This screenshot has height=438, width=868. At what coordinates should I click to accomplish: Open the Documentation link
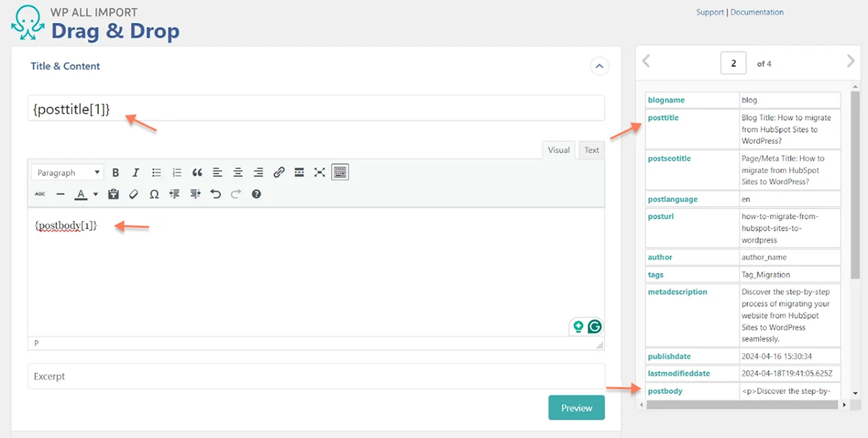[x=757, y=12]
